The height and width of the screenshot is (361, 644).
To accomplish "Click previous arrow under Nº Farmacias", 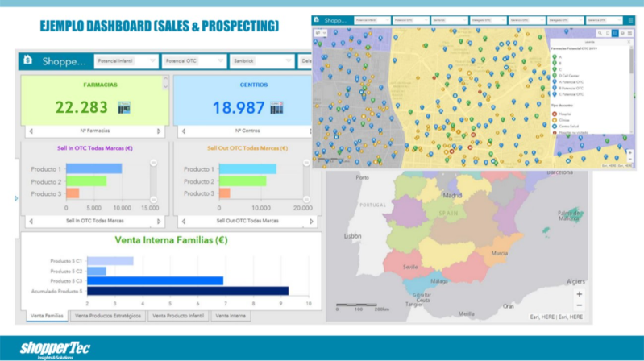I will pyautogui.click(x=31, y=131).
